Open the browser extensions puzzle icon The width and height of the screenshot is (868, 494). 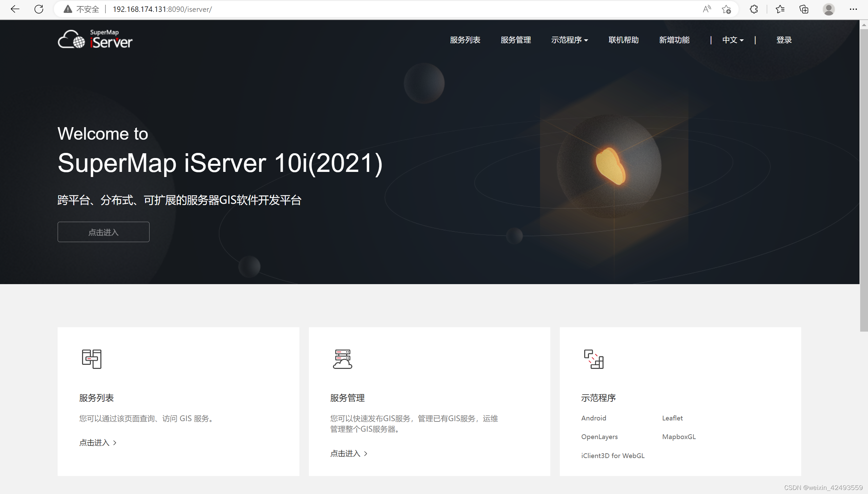pos(754,9)
